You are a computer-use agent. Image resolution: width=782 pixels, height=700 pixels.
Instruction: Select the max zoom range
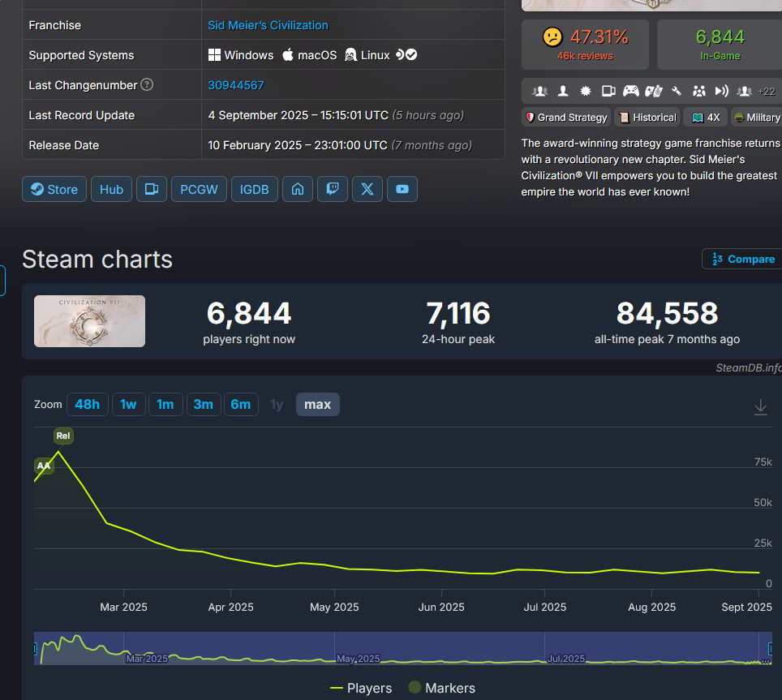(318, 404)
